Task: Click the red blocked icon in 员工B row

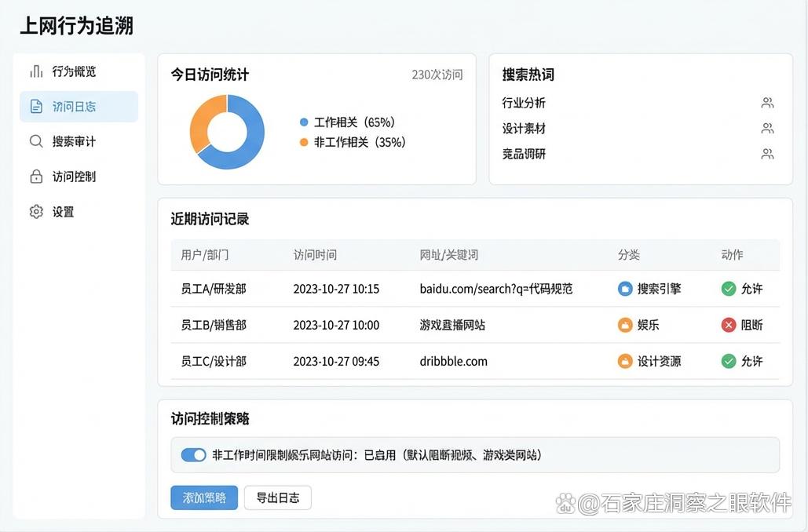Action: coord(728,325)
